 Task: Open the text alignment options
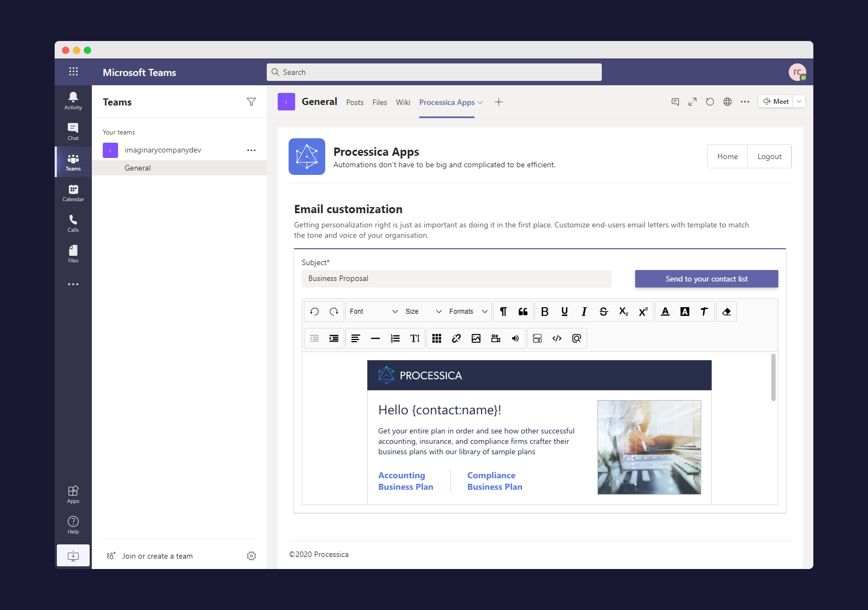pyautogui.click(x=356, y=338)
